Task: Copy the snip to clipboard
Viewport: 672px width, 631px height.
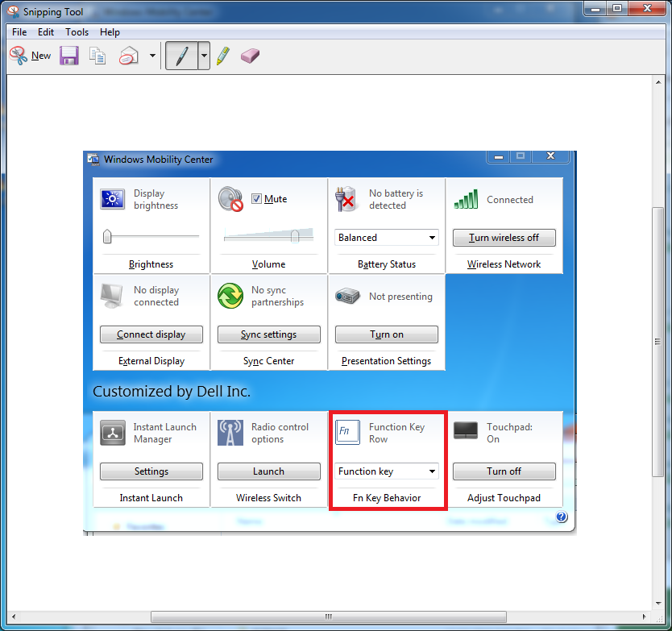Action: tap(97, 56)
